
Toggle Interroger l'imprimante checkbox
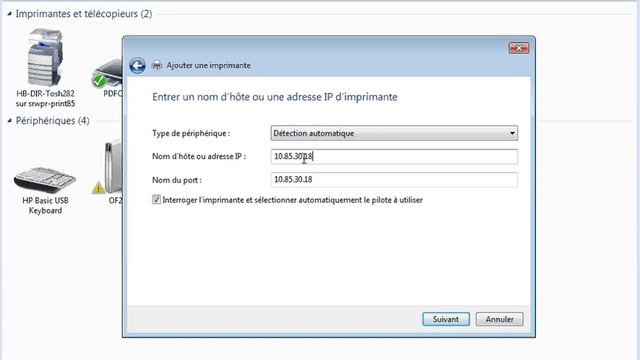[156, 200]
